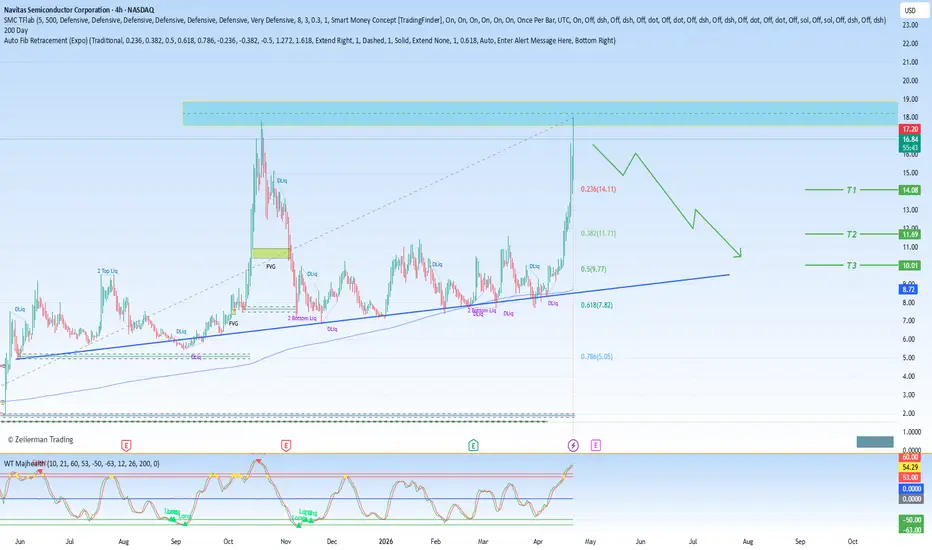Select the T1 target line label

852,190
